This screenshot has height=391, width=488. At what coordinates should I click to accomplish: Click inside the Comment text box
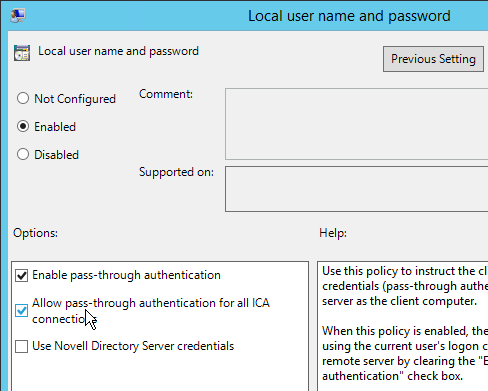click(x=356, y=124)
